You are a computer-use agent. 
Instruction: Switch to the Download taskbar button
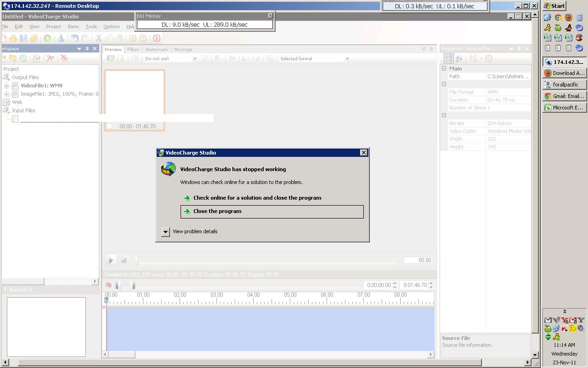pyautogui.click(x=564, y=73)
